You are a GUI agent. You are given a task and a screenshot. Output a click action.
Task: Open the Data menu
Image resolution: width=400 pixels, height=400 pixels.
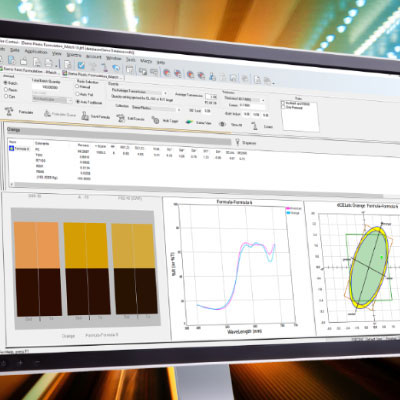15,50
